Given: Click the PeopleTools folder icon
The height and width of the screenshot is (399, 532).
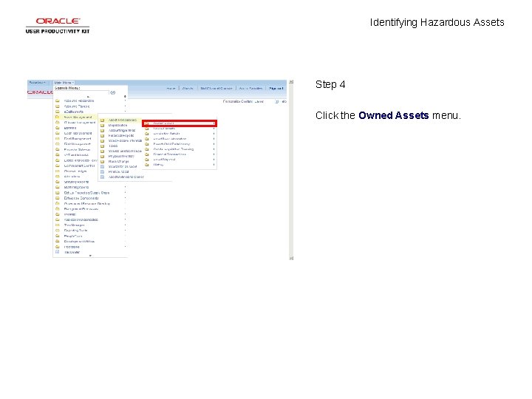Looking at the screenshot, I should [x=58, y=236].
